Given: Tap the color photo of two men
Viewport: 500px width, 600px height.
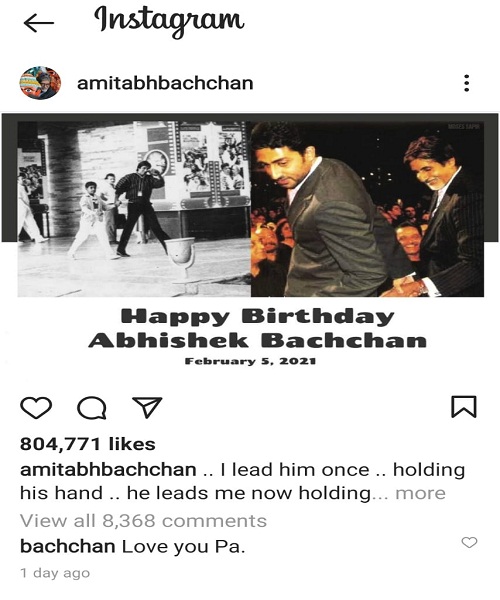Looking at the screenshot, I should pyautogui.click(x=367, y=209).
